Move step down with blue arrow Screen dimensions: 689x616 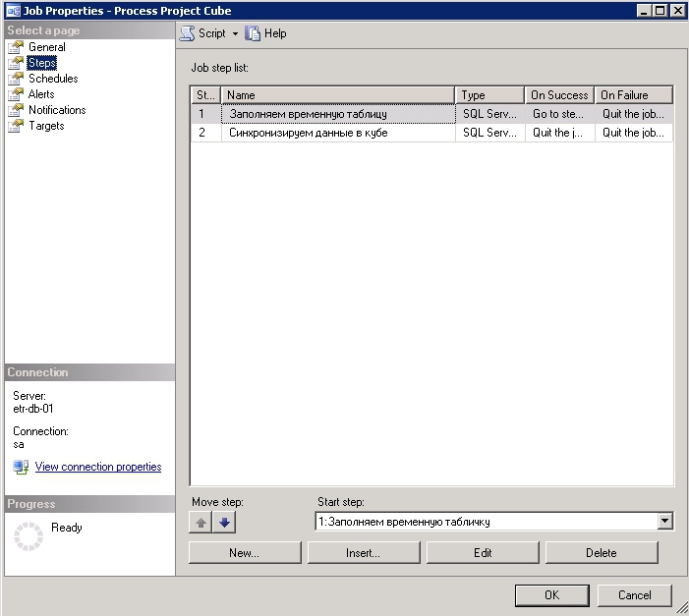point(224,523)
